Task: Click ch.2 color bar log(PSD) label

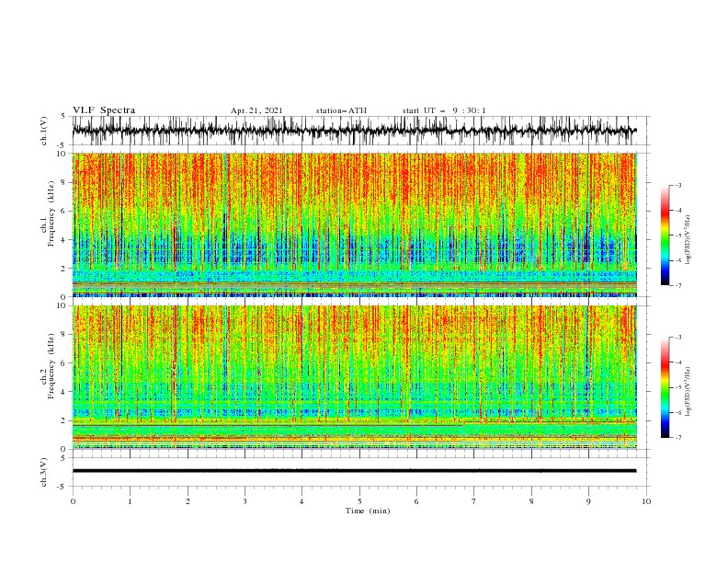Action: click(x=688, y=391)
